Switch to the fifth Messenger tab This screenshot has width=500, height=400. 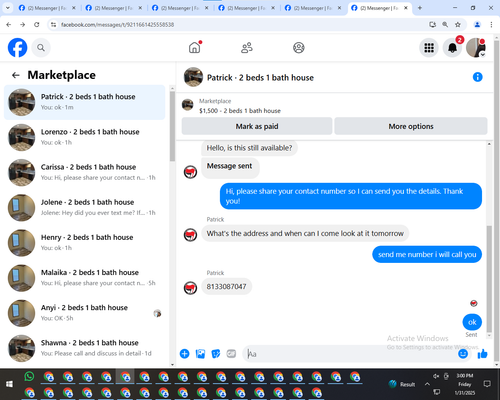(312, 8)
